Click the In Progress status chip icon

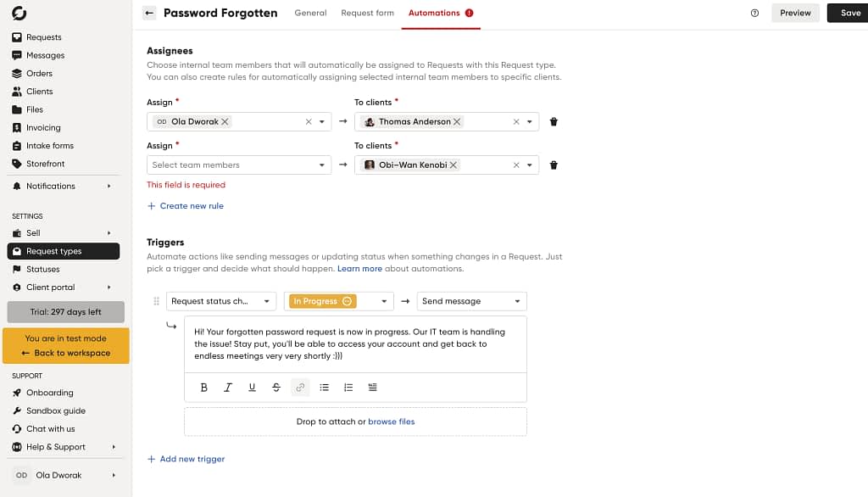[347, 301]
